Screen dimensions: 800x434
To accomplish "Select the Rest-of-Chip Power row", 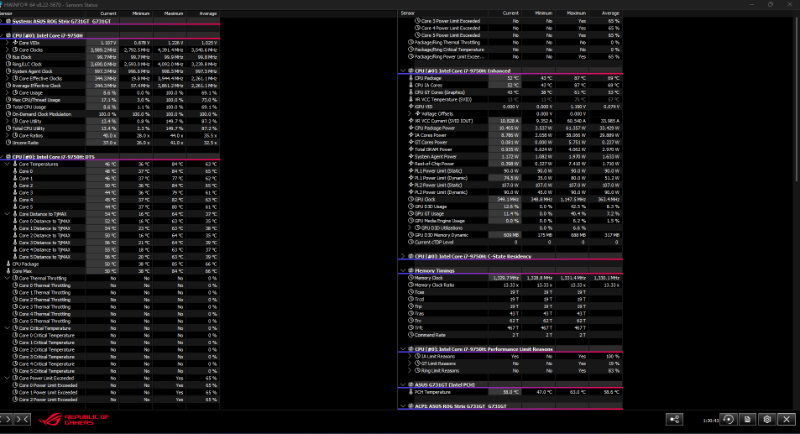I will pyautogui.click(x=510, y=164).
